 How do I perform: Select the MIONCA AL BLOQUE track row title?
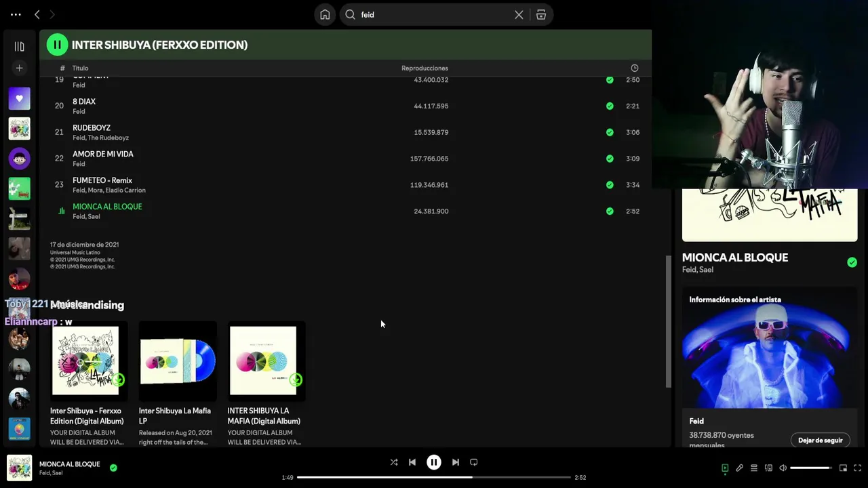coord(107,207)
